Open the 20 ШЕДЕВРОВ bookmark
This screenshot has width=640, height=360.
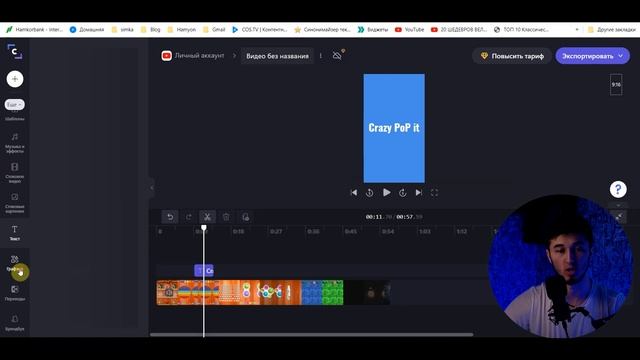pyautogui.click(x=459, y=29)
